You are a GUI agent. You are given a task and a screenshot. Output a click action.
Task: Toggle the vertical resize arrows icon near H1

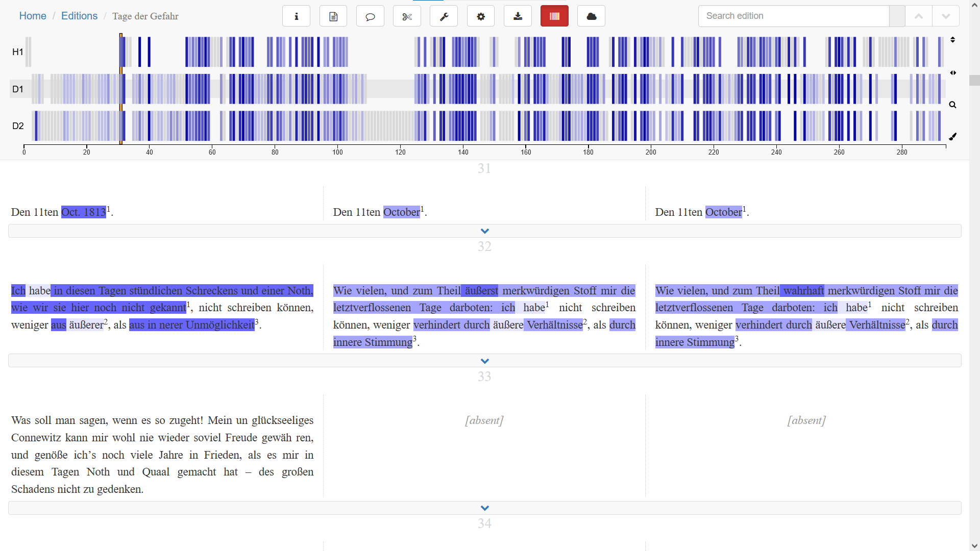952,40
